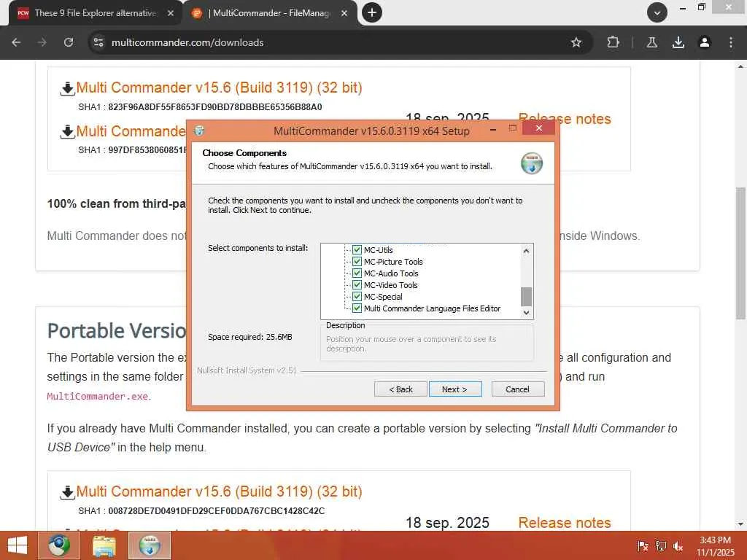Click download arrow icon beside top 32 bit link
This screenshot has height=560, width=747.
(x=67, y=88)
